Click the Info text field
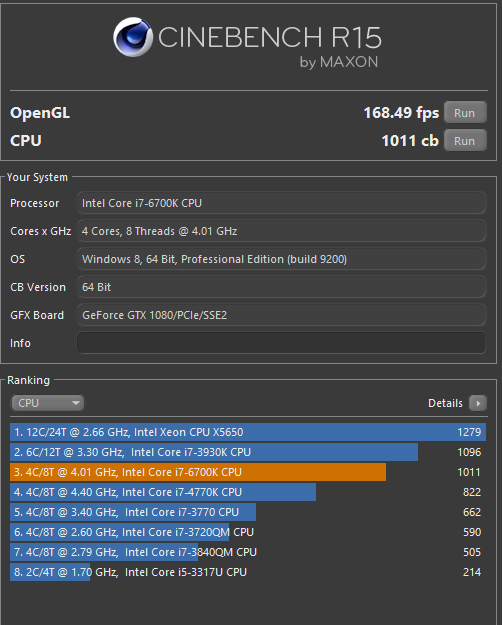This screenshot has height=625, width=502. coord(281,343)
